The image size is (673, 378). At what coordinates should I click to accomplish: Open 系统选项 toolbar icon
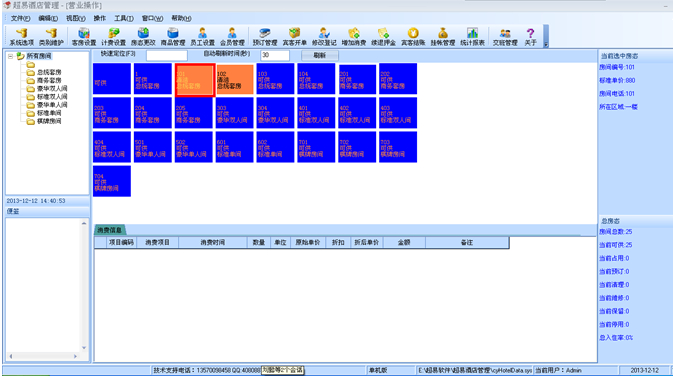click(21, 36)
